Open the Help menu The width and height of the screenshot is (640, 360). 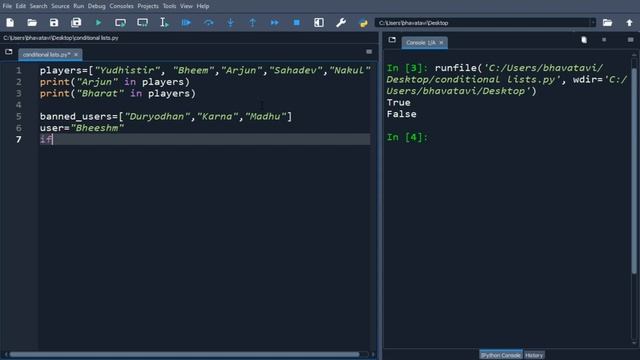[x=203, y=6]
